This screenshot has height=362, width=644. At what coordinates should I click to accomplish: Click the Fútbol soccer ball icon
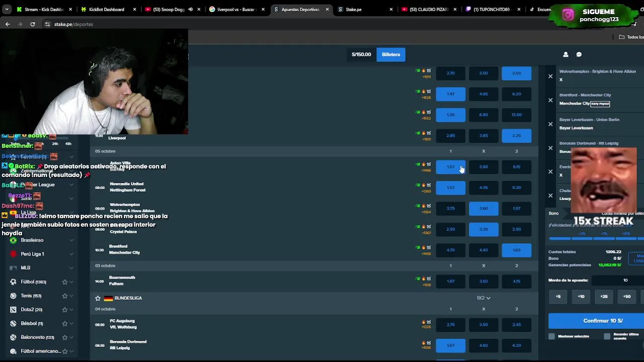pyautogui.click(x=13, y=282)
